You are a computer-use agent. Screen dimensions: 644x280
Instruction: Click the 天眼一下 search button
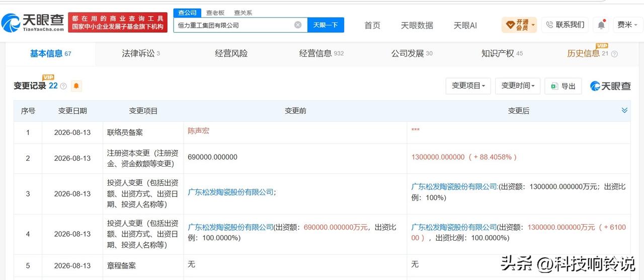click(326, 25)
